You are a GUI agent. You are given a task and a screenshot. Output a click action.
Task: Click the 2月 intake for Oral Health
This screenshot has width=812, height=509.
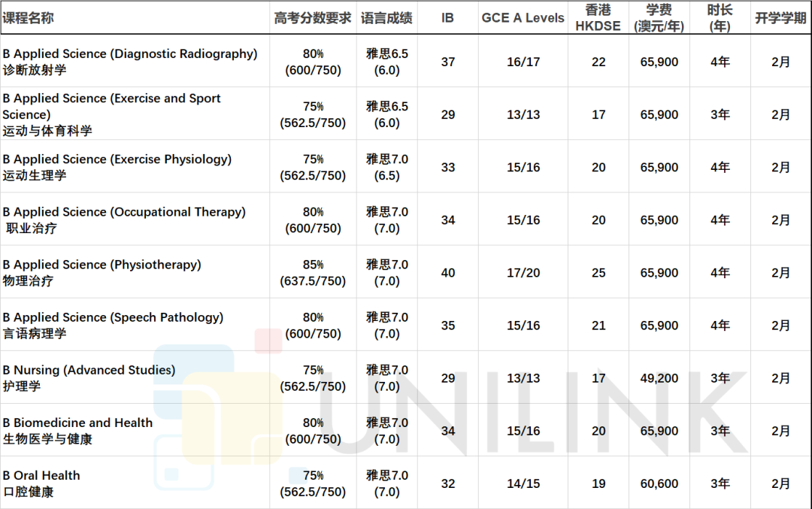tap(781, 483)
